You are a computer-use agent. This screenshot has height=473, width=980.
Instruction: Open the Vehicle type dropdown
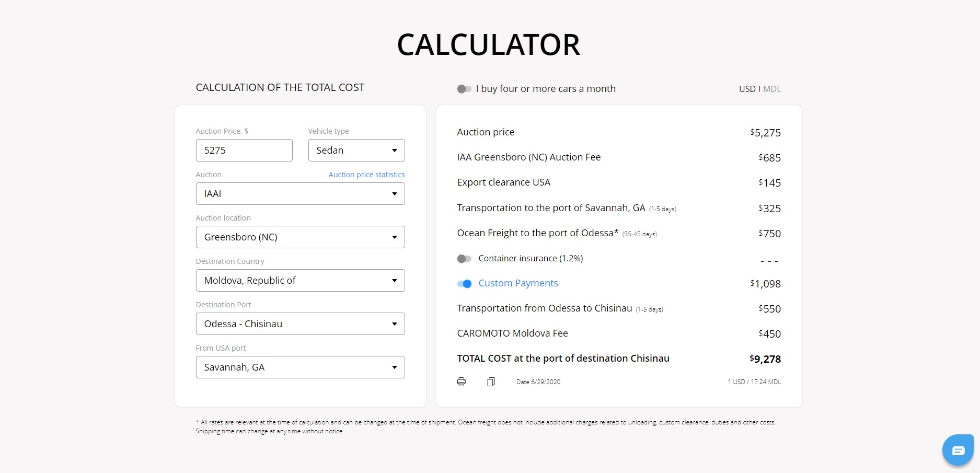[356, 151]
